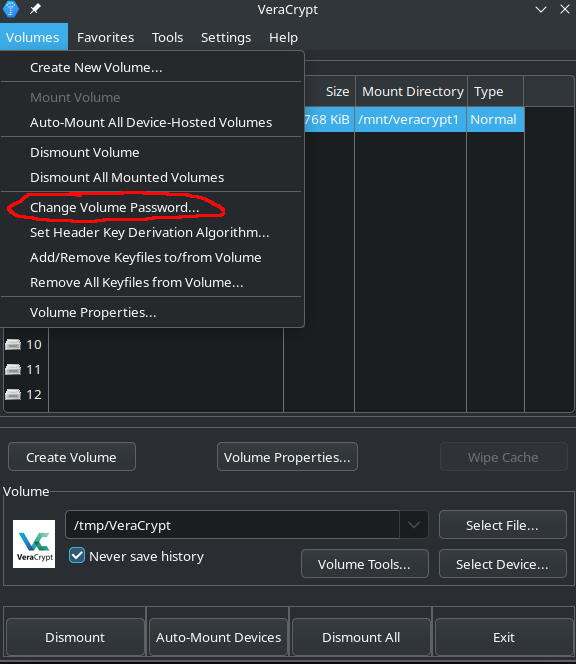Click the title bar down-chevron icon
This screenshot has width=576, height=664.
pos(541,9)
